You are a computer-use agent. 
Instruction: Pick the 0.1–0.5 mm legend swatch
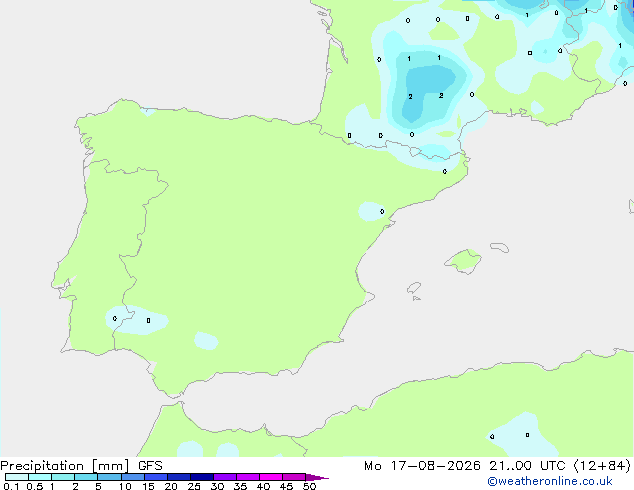(17, 477)
